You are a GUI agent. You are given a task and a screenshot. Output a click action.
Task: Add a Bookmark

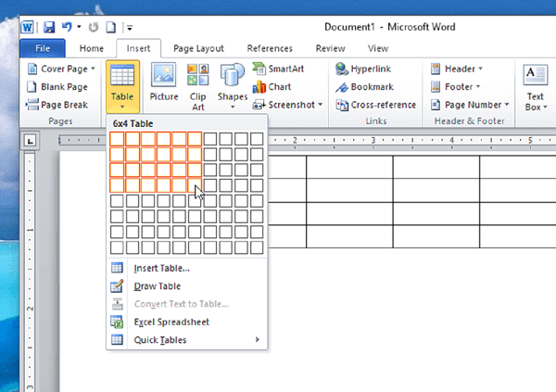click(364, 87)
